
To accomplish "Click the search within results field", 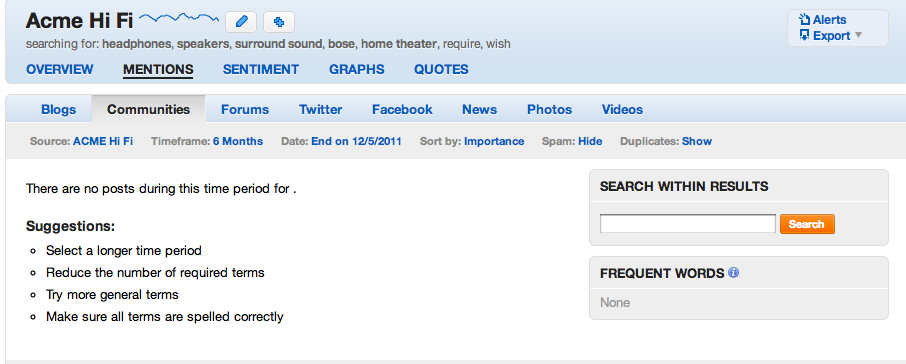I will pos(688,224).
